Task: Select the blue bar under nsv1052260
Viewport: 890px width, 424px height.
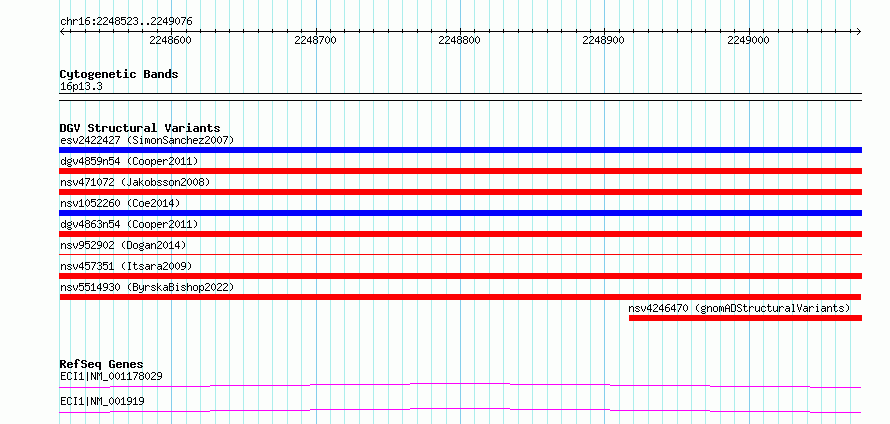Action: tap(460, 213)
